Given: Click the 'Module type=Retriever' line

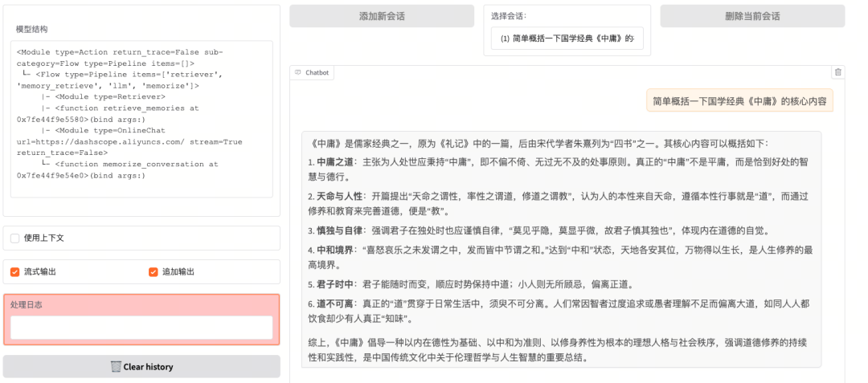Looking at the screenshot, I should pos(102,96).
